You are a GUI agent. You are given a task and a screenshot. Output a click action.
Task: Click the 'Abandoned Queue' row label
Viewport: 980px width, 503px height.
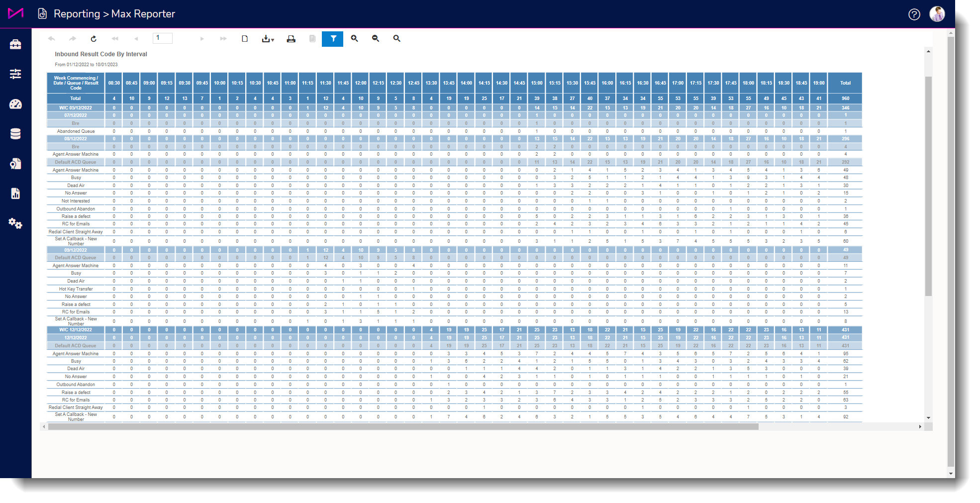pyautogui.click(x=76, y=131)
